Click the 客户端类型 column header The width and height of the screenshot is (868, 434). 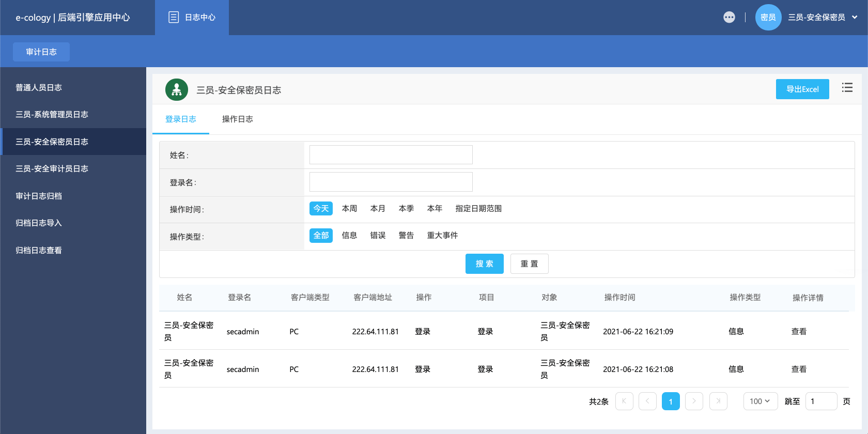click(310, 297)
